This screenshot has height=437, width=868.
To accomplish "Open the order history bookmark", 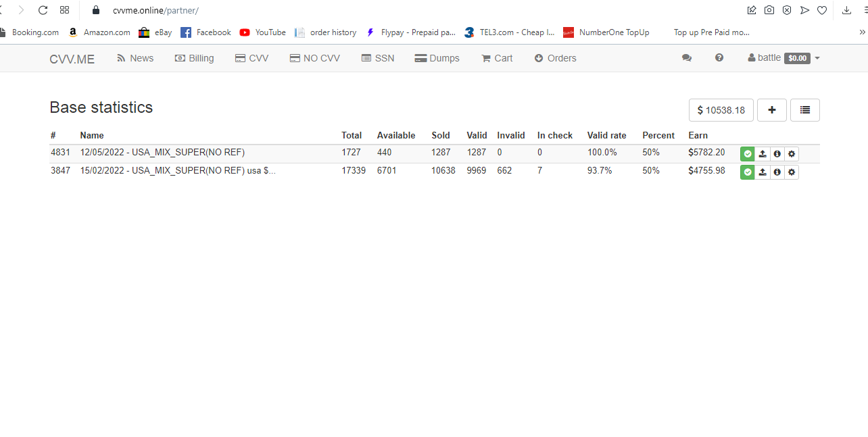I will (x=325, y=32).
